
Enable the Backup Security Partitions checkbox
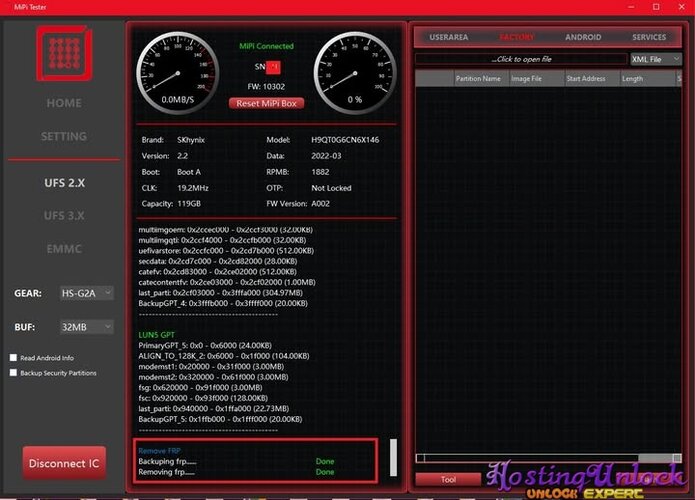pyautogui.click(x=14, y=373)
